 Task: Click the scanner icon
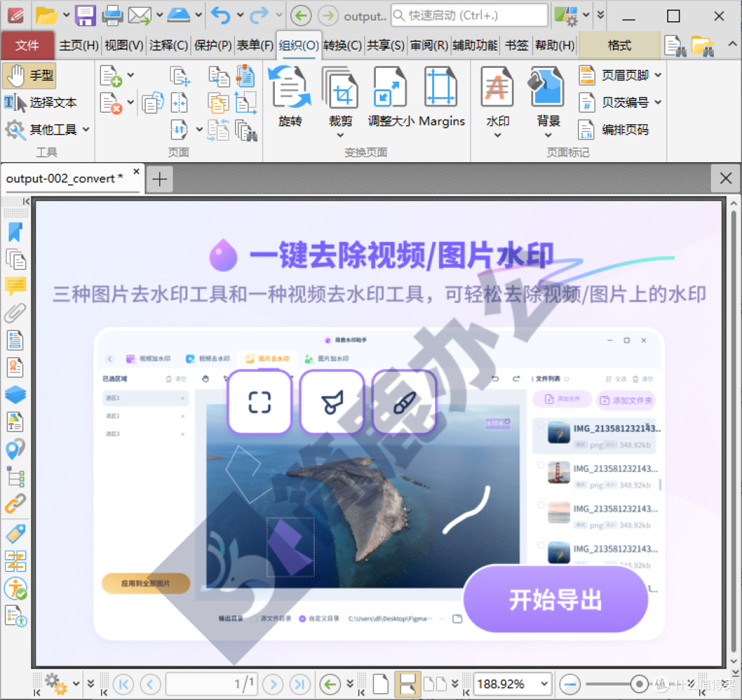click(179, 15)
